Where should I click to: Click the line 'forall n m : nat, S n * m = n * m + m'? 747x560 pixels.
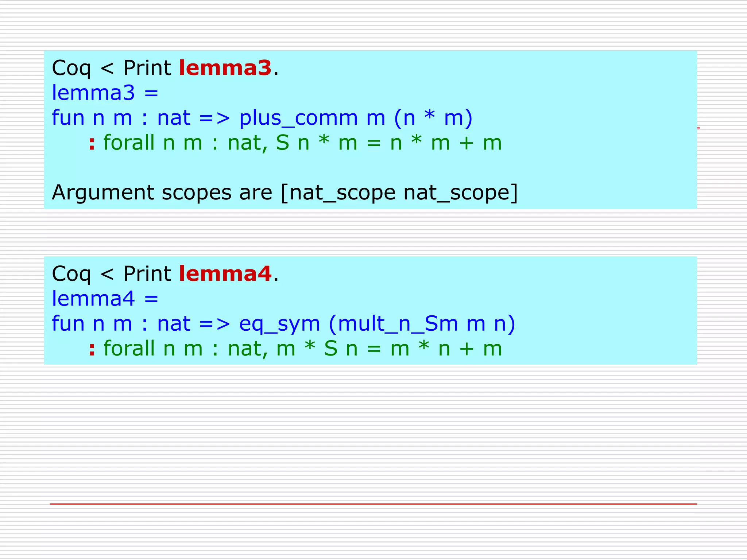302,143
